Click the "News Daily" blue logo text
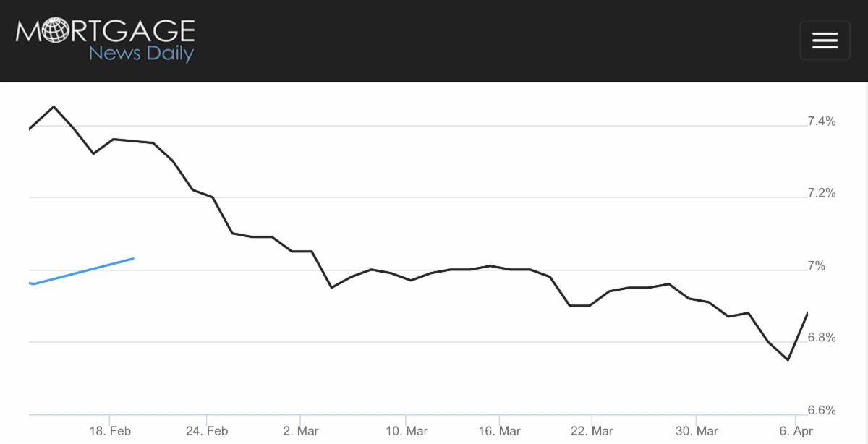Image resolution: width=868 pixels, height=444 pixels. tap(141, 54)
